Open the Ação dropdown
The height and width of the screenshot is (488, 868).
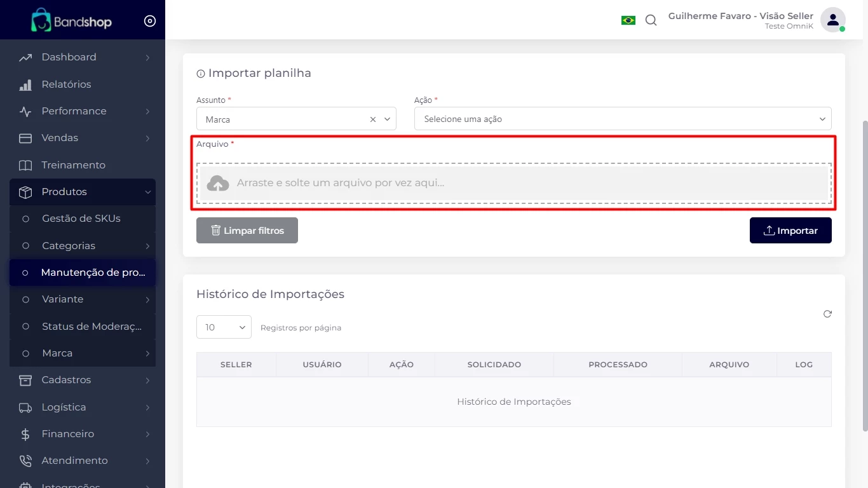622,119
